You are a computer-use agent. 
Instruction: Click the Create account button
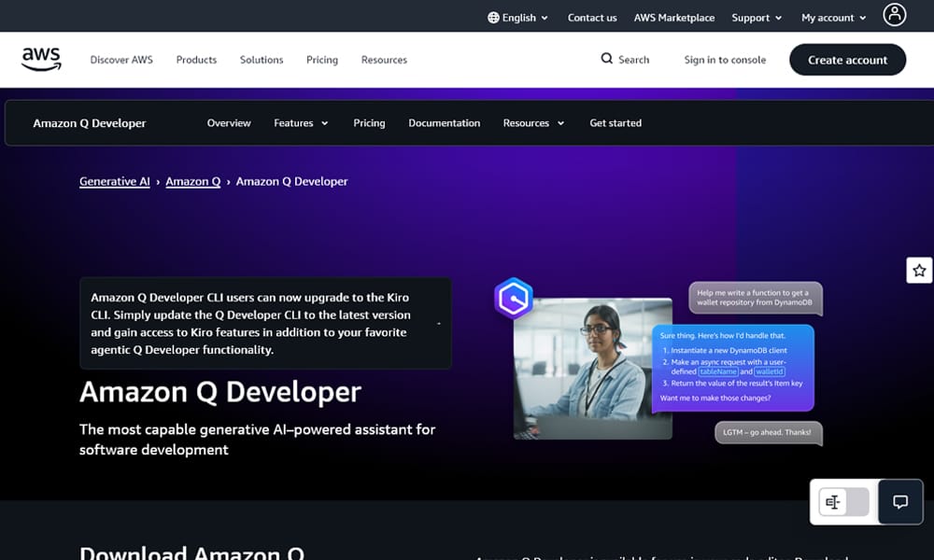(847, 59)
